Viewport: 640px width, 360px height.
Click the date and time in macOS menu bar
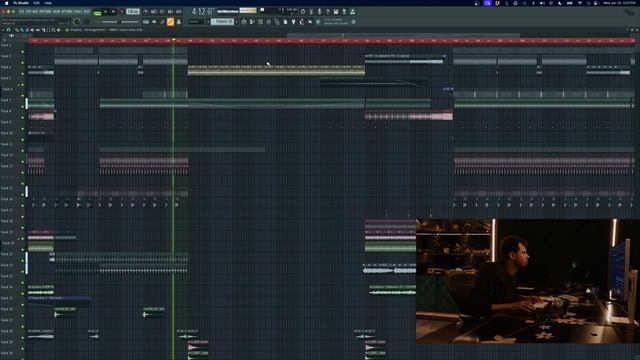[x=620, y=3]
